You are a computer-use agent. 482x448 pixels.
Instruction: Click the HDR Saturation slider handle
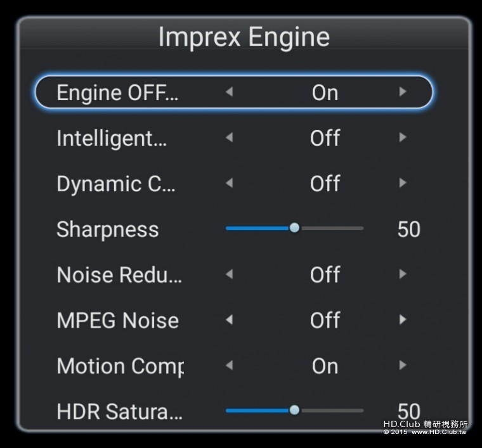tap(294, 411)
